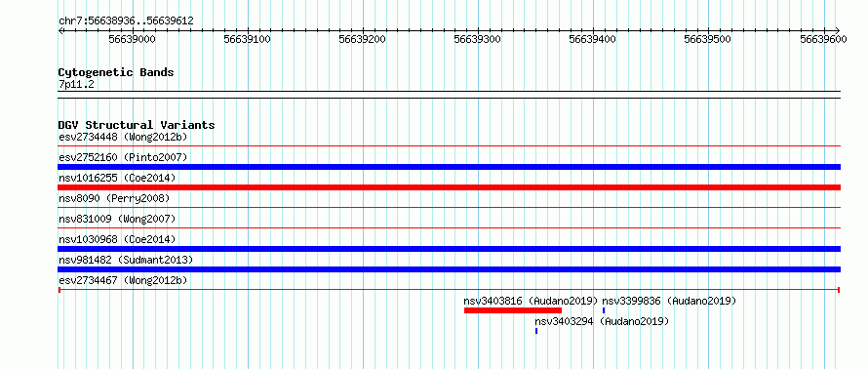868x369 pixels.
Task: Click the ruler's right arrow end
Action: (837, 30)
